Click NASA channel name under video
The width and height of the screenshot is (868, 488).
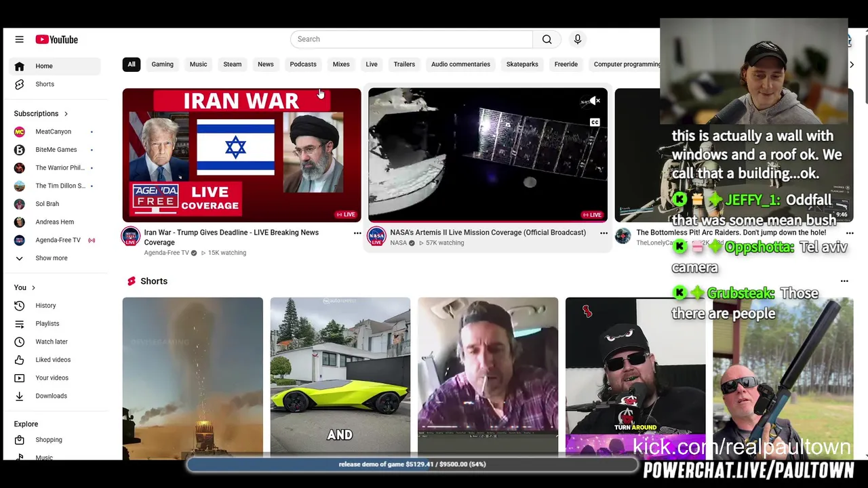pos(398,243)
